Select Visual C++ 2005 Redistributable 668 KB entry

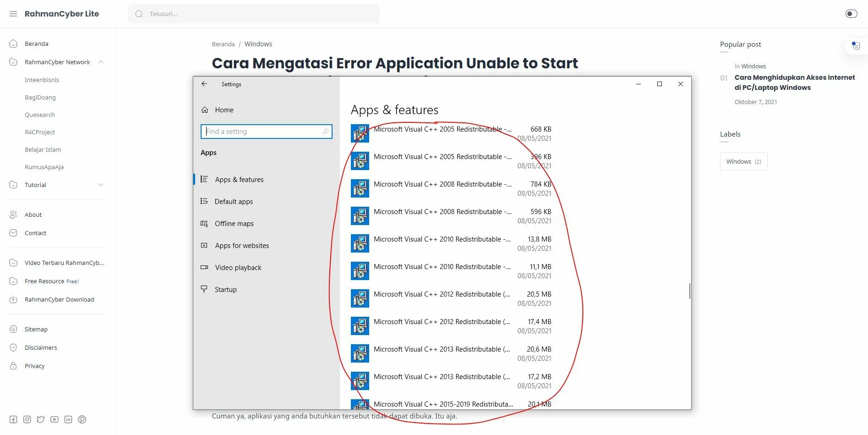coord(451,133)
